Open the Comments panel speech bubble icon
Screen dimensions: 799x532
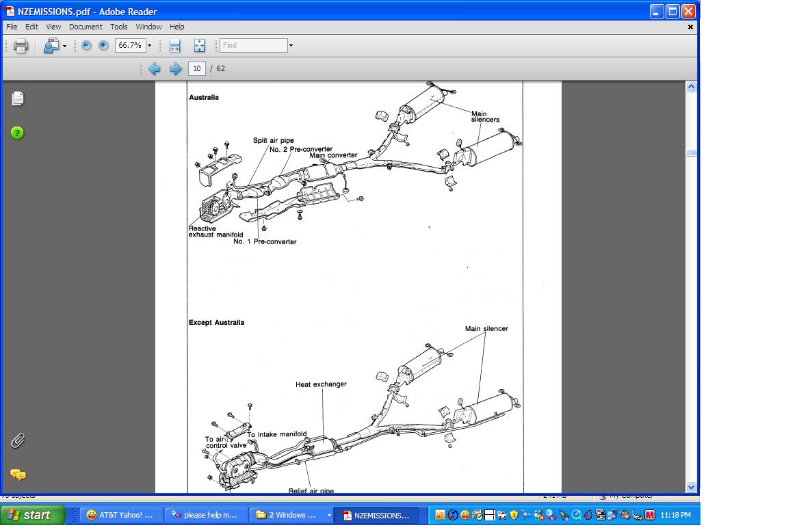18,474
